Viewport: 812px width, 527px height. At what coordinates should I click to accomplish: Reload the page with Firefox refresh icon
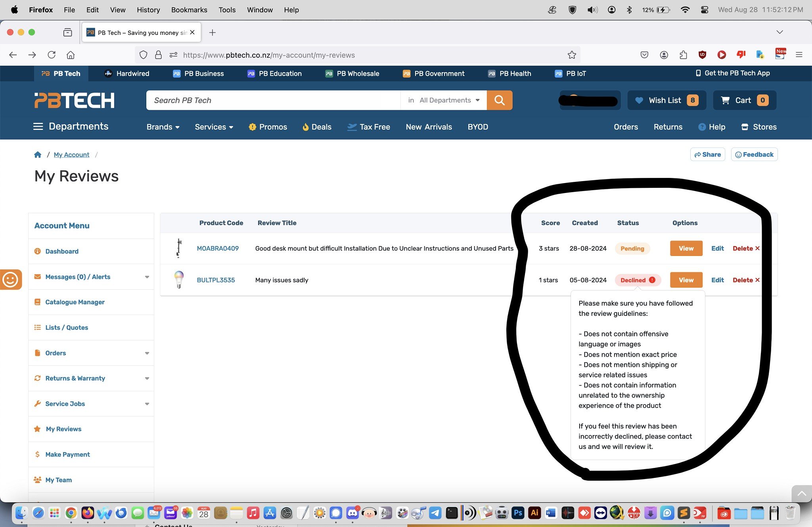(52, 55)
